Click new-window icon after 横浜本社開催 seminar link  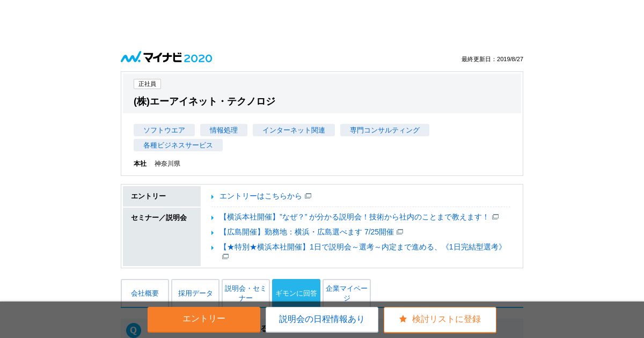point(495,217)
